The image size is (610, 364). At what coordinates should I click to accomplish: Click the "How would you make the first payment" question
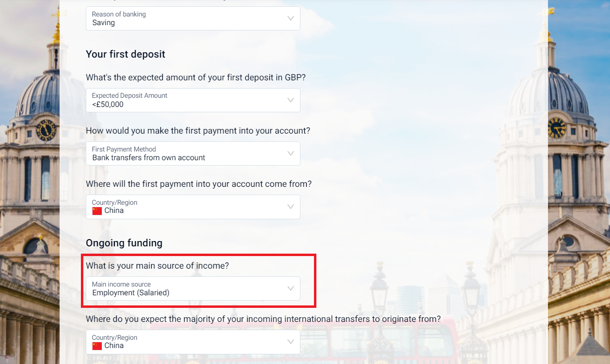[x=198, y=131]
